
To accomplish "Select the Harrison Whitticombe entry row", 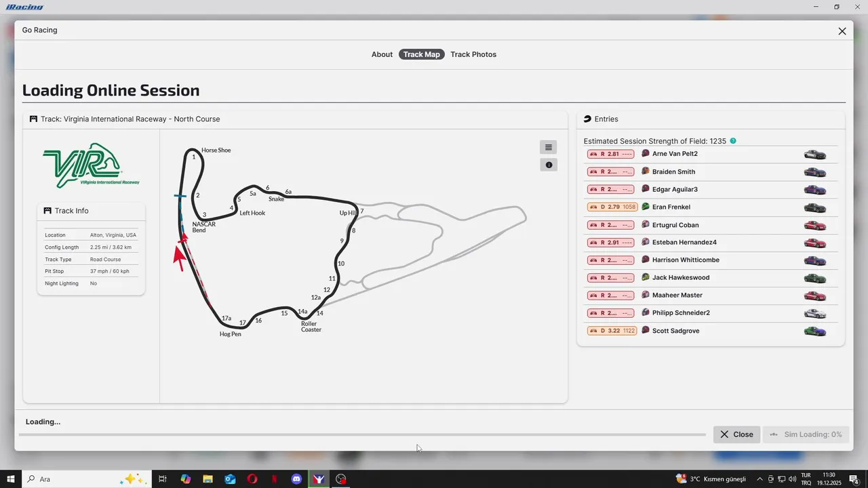I will coord(711,260).
